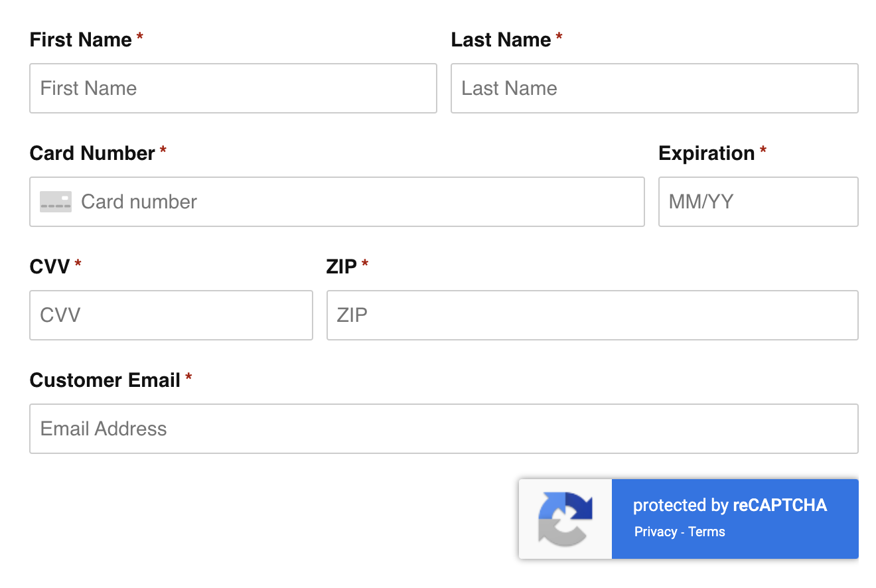Screen dimensions: 876x588
Task: Click the 'ZIP' field label
Action: [342, 267]
